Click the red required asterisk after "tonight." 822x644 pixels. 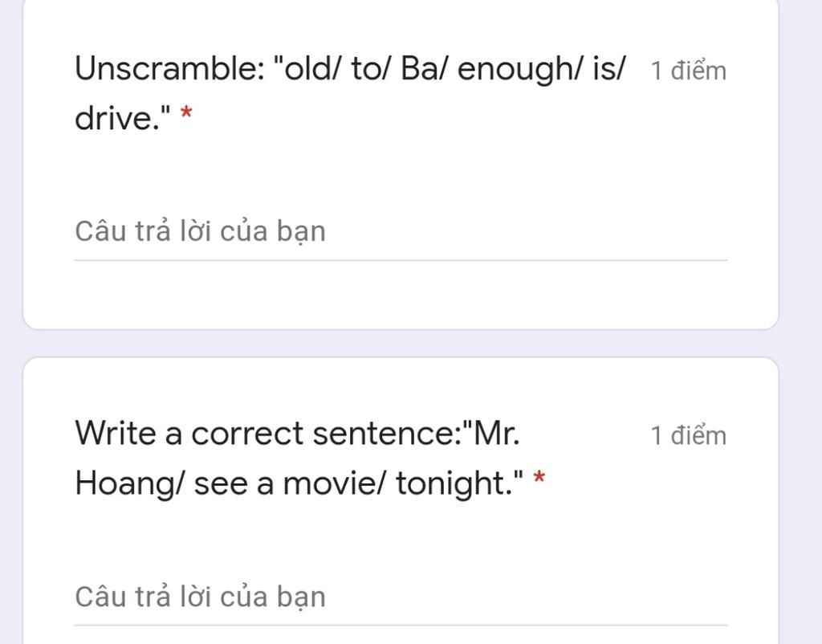click(539, 479)
